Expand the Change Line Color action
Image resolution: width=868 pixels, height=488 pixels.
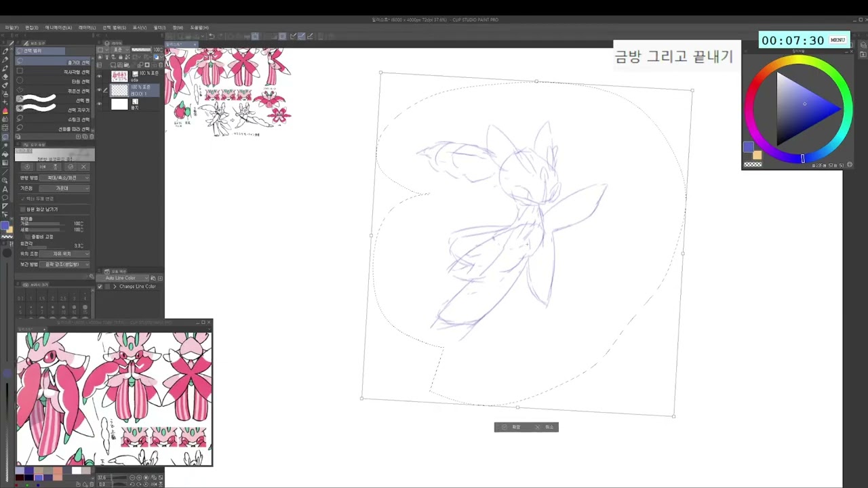[x=115, y=287]
